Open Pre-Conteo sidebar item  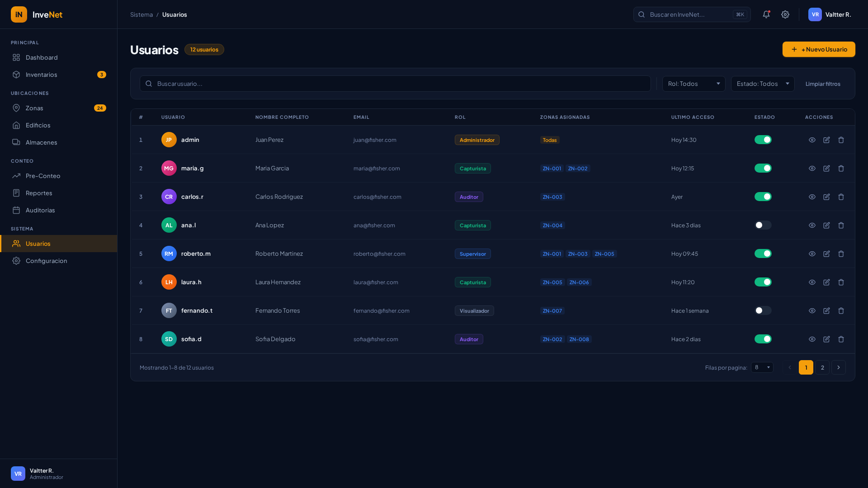pyautogui.click(x=43, y=176)
